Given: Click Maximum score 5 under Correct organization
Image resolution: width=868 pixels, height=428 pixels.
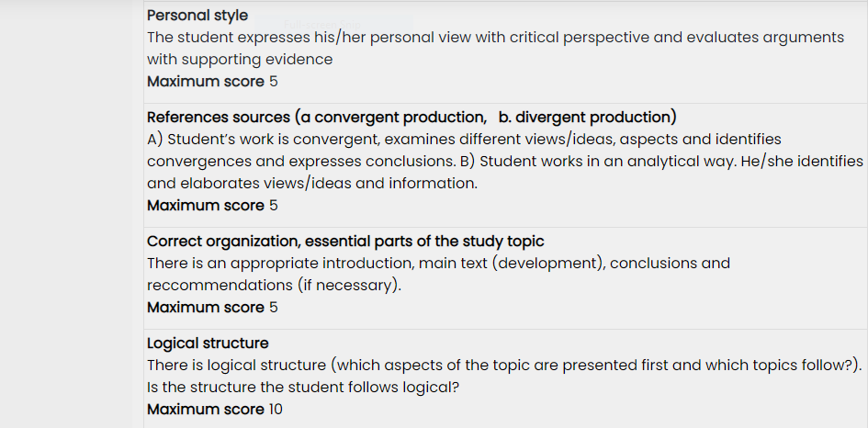Looking at the screenshot, I should [x=212, y=308].
